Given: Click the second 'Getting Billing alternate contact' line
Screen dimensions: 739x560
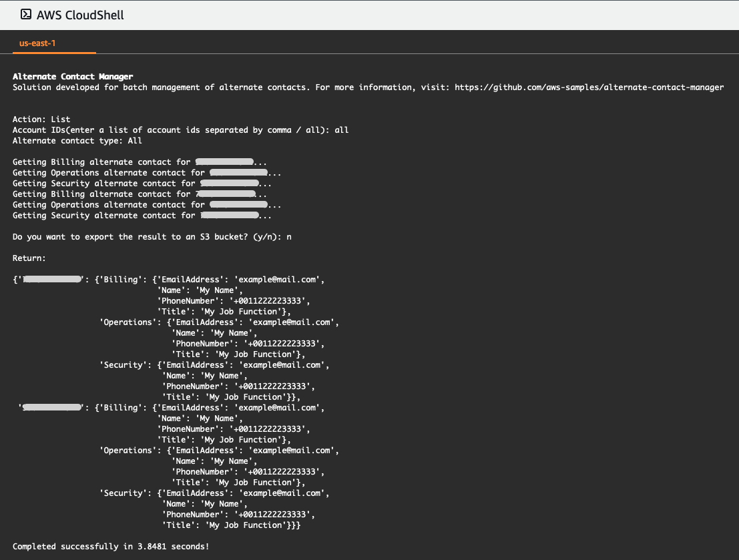Looking at the screenshot, I should point(140,194).
